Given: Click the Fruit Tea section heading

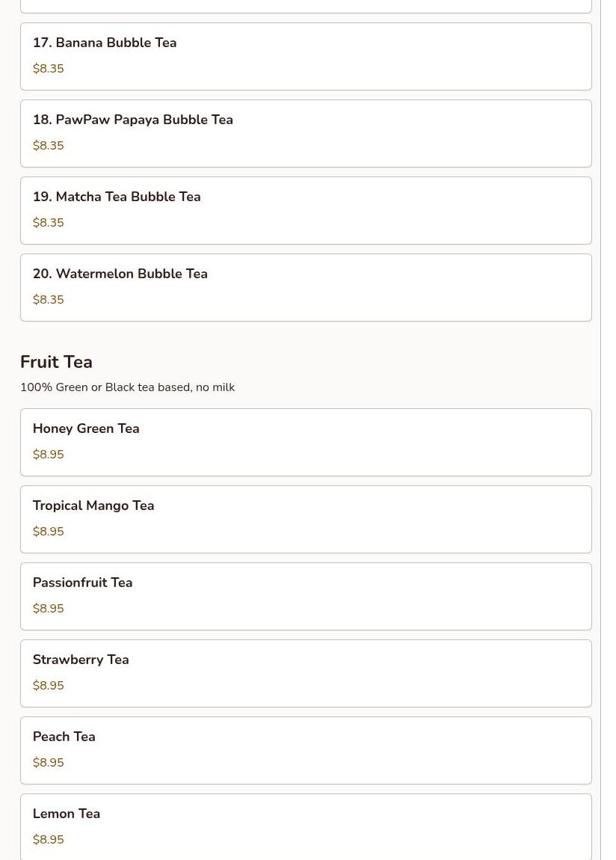Looking at the screenshot, I should click(57, 362).
